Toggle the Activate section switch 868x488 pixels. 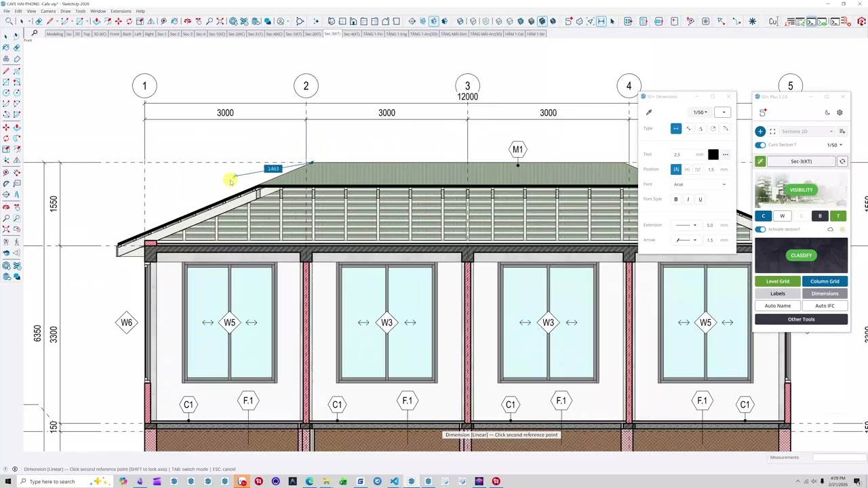click(760, 230)
